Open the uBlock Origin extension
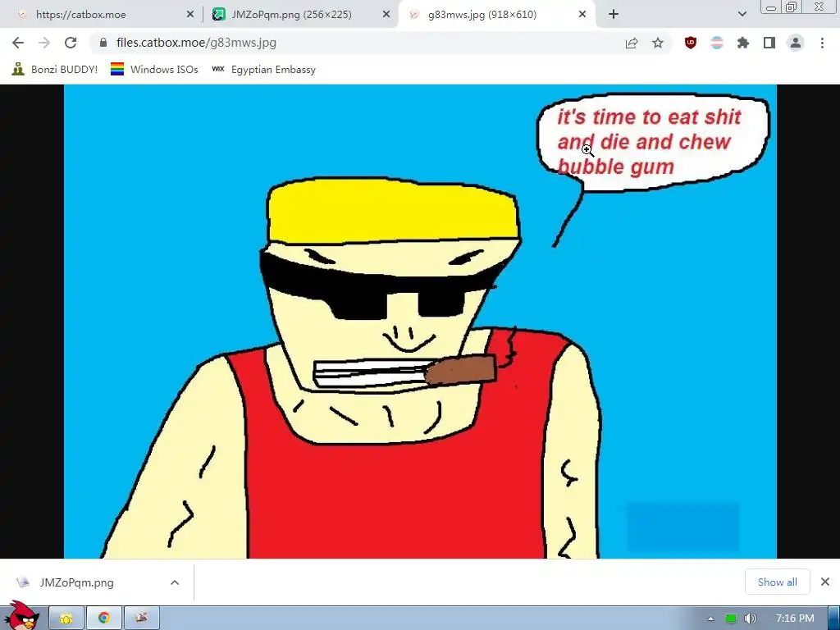The height and width of the screenshot is (630, 840). pyautogui.click(x=691, y=43)
